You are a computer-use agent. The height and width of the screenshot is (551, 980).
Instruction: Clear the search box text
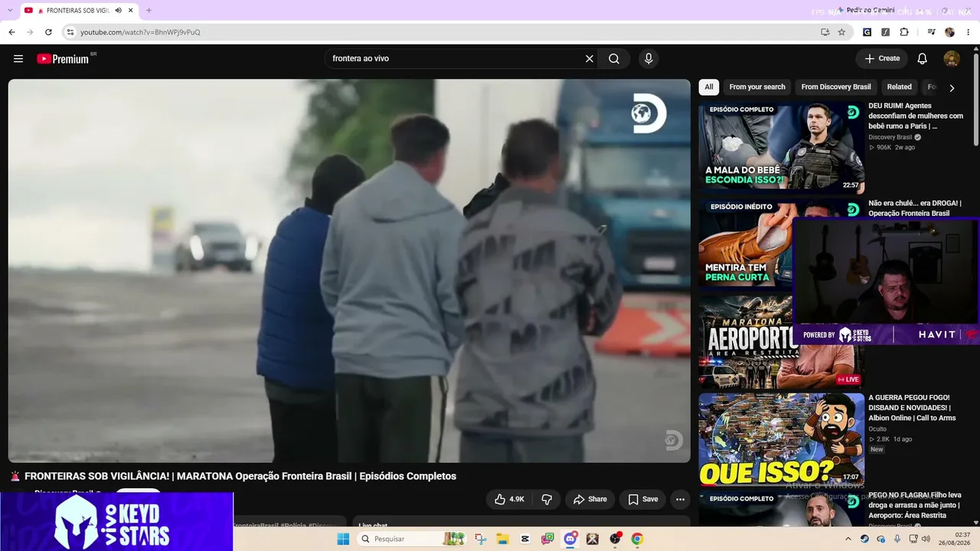[590, 59]
